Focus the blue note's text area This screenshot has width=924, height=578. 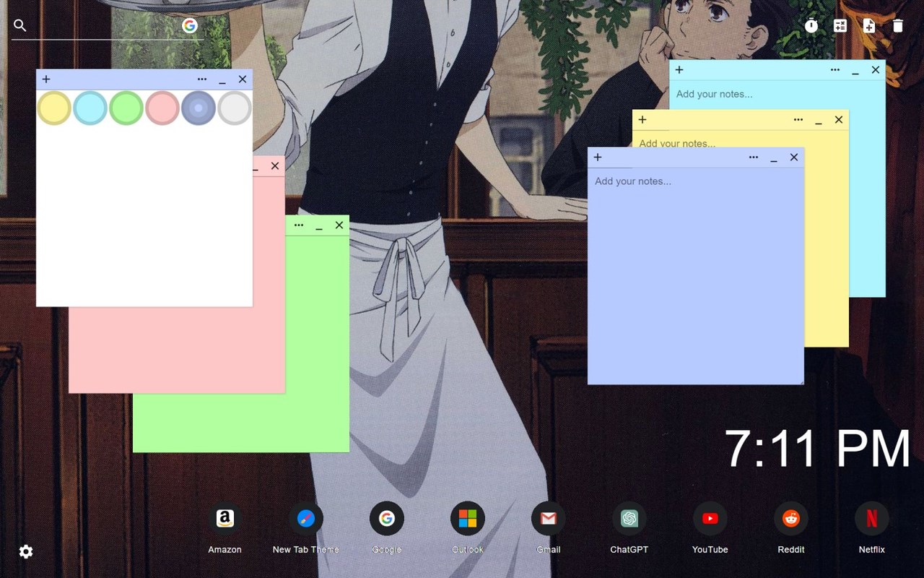tap(696, 276)
